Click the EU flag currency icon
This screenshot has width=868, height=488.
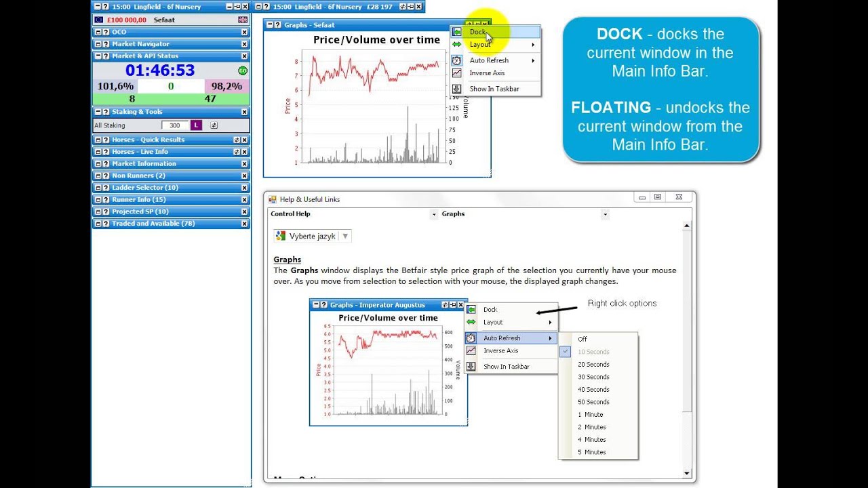tap(99, 20)
